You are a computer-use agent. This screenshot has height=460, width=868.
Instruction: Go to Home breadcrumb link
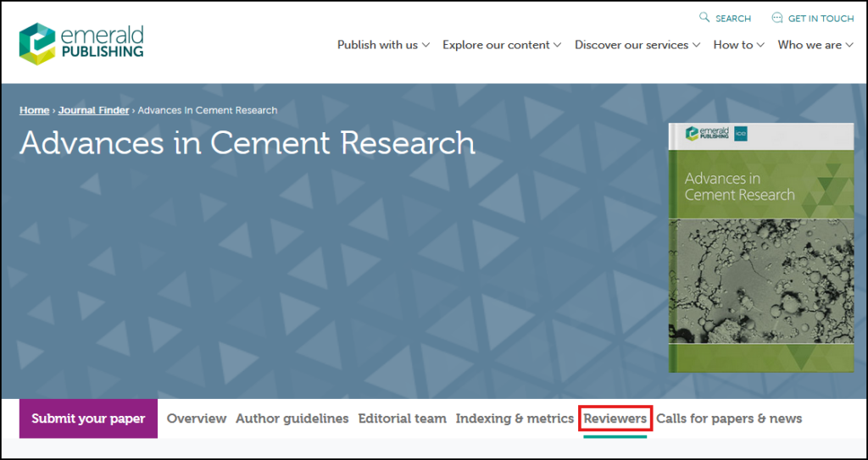pos(35,110)
